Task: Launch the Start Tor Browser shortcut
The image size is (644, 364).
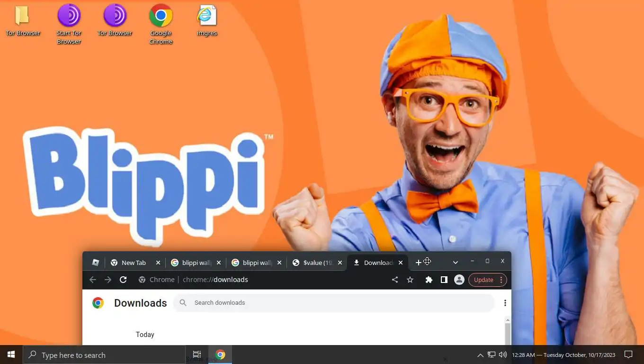Action: (x=69, y=25)
